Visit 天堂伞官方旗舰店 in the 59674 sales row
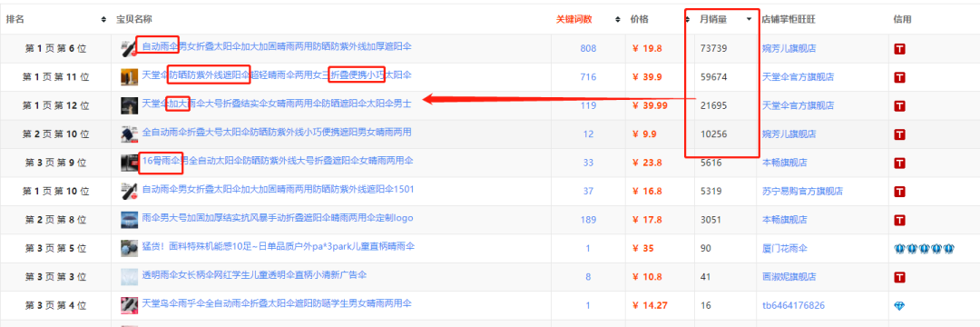980x327 pixels. click(799, 77)
